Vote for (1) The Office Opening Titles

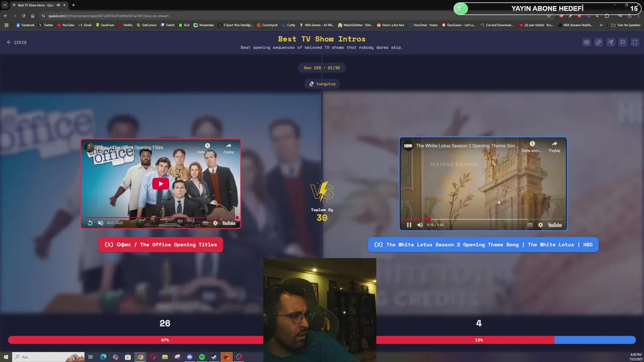(x=161, y=244)
